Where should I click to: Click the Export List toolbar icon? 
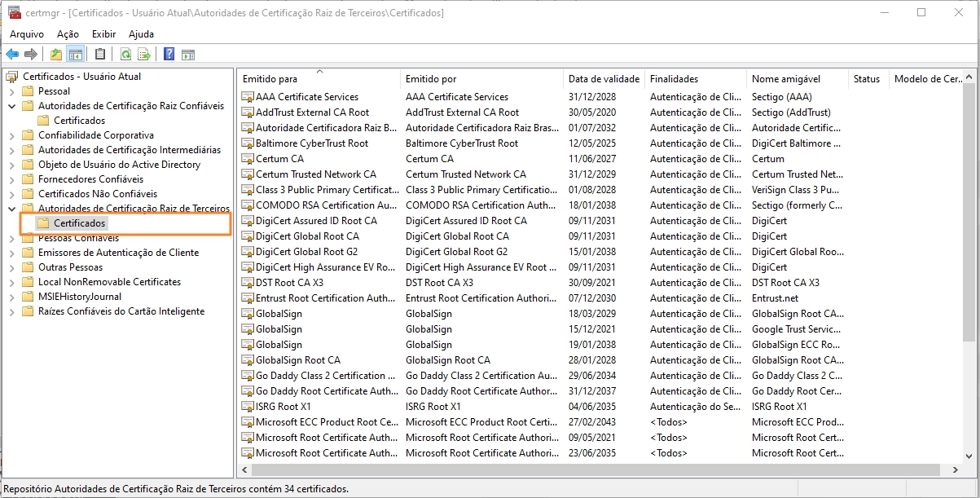coord(144,55)
